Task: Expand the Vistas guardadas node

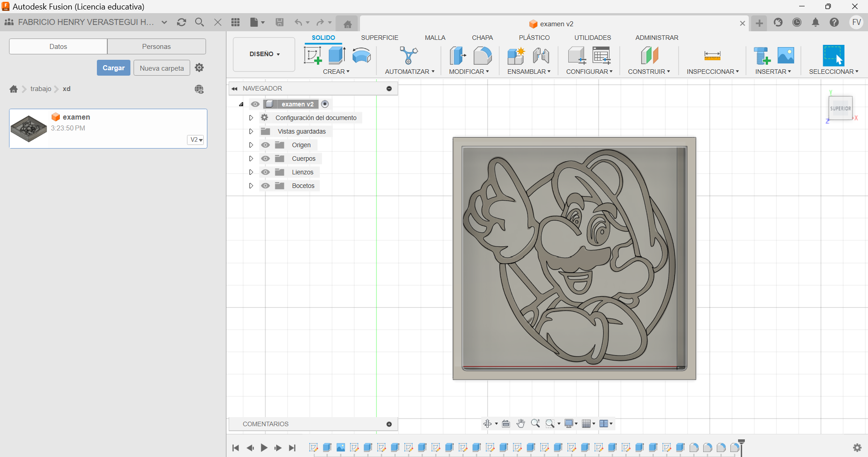Action: (x=251, y=131)
